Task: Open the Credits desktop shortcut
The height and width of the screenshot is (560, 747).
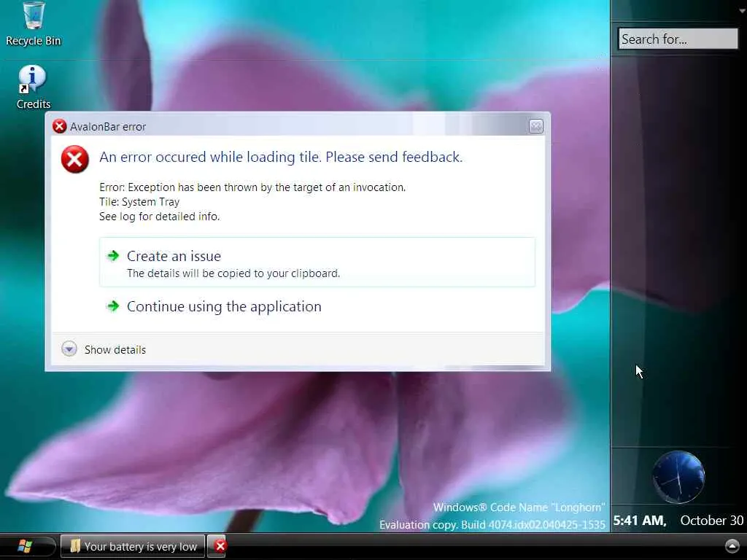Action: point(33,87)
